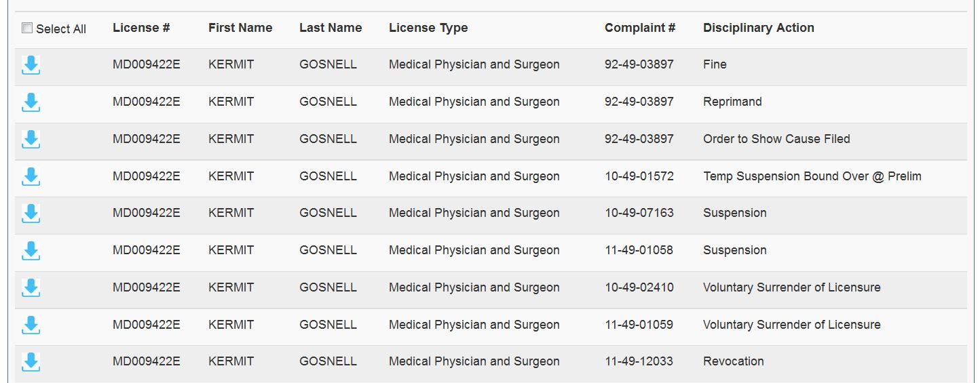Click the First Name column header

point(240,28)
